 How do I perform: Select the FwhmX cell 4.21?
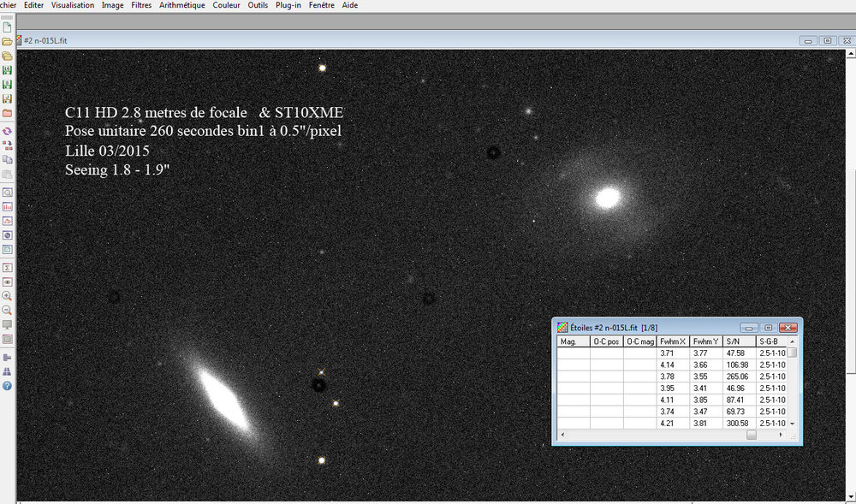673,424
